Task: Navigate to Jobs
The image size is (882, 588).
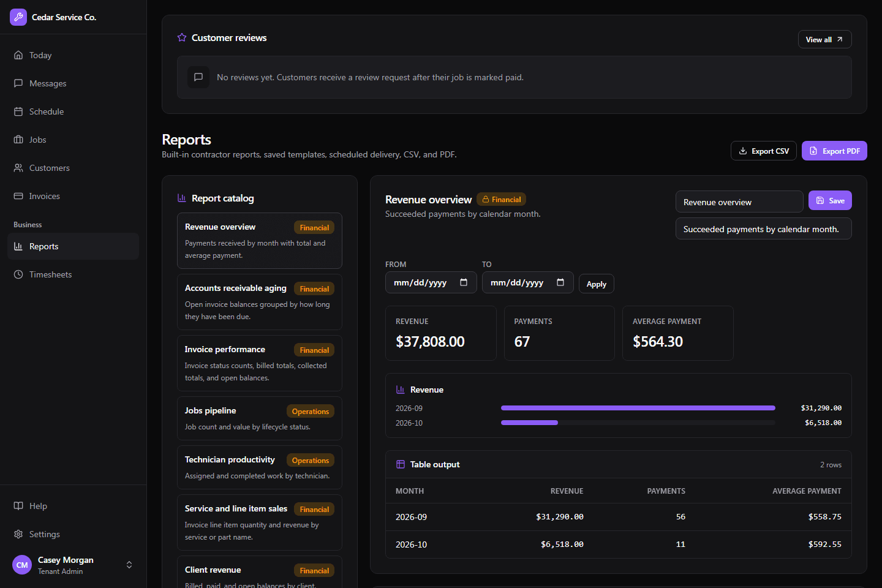Action: pyautogui.click(x=73, y=140)
